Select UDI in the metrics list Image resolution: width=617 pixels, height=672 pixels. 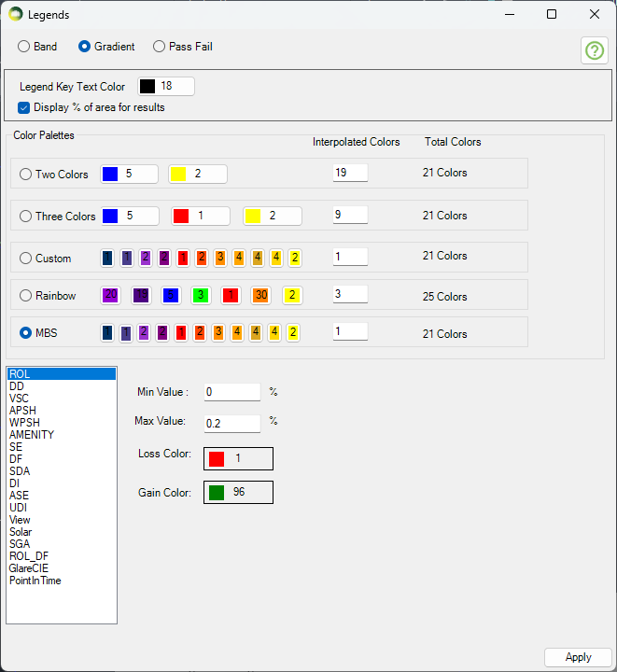tap(62, 508)
